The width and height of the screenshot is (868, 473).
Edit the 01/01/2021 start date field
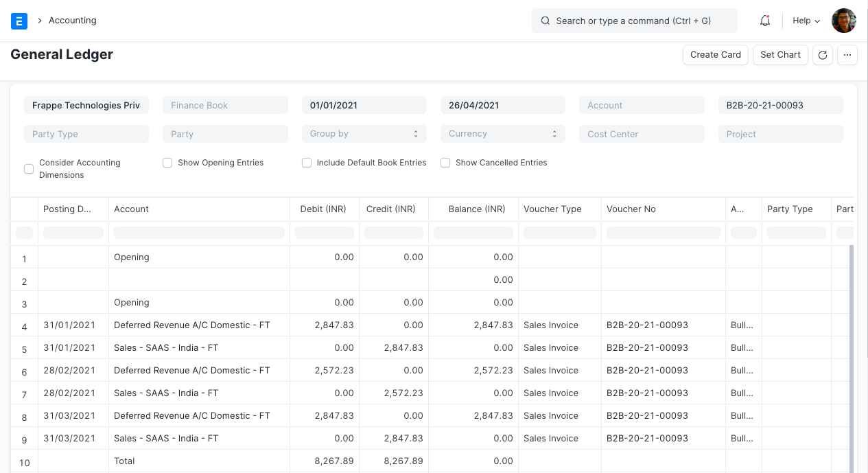coord(364,104)
